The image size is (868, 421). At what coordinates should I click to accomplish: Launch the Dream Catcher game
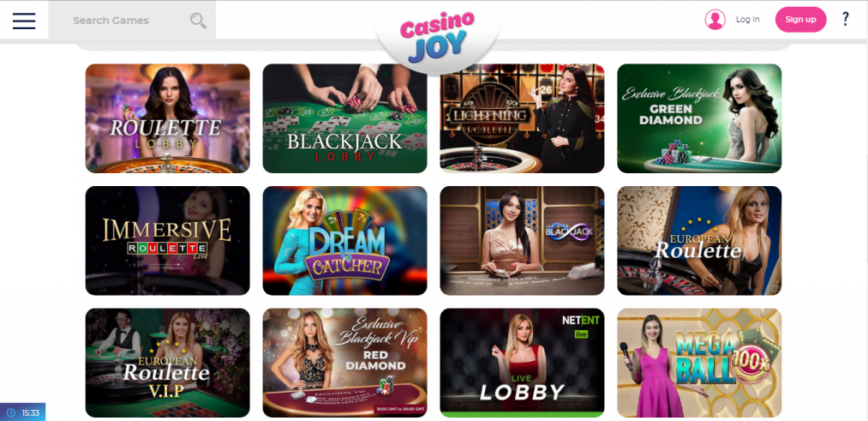point(344,240)
